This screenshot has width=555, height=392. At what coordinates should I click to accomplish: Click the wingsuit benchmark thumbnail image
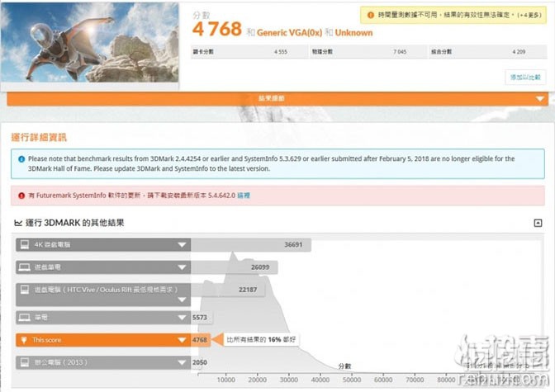point(89,42)
